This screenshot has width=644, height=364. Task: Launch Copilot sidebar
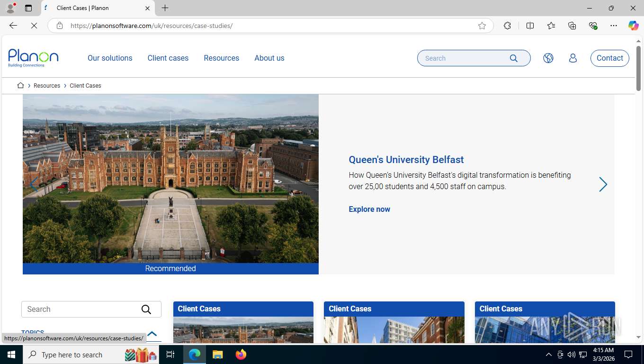click(x=633, y=26)
